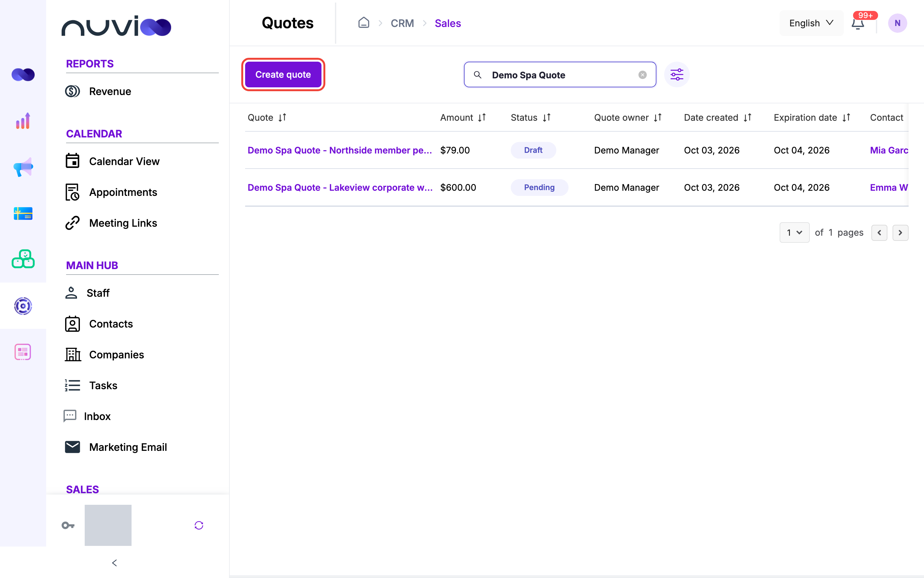Open the bar chart analytics rail icon
Viewport: 924px width, 578px height.
[23, 121]
